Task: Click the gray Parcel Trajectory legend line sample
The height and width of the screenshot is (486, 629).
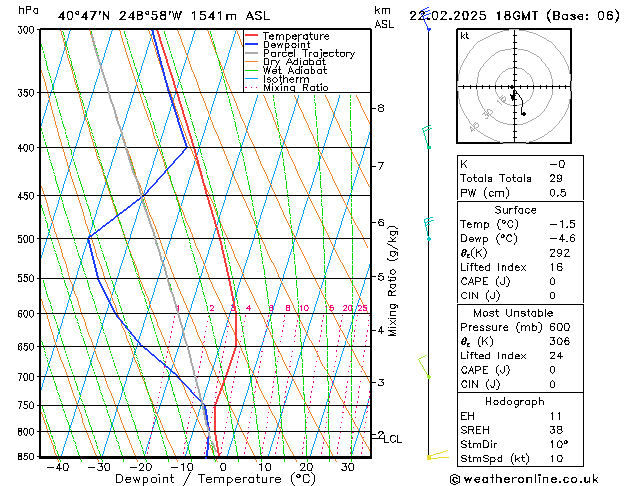Action: pos(252,53)
